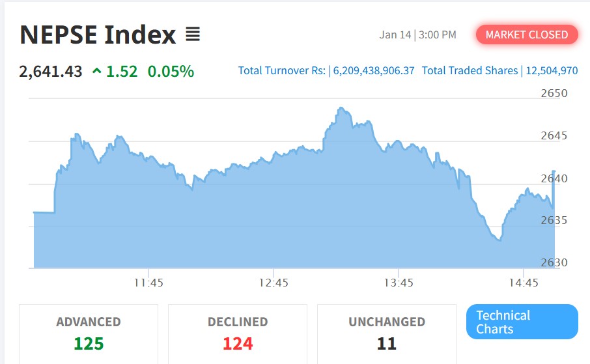Screen dimensions: 590x364
Task: Open the hamburger menu beside NEPSE Index
Action: click(192, 34)
